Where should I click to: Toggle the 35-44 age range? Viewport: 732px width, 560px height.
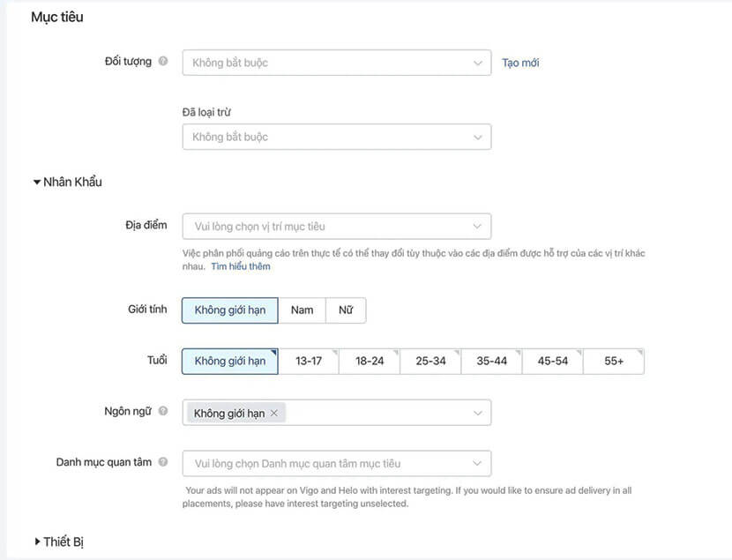click(x=491, y=362)
